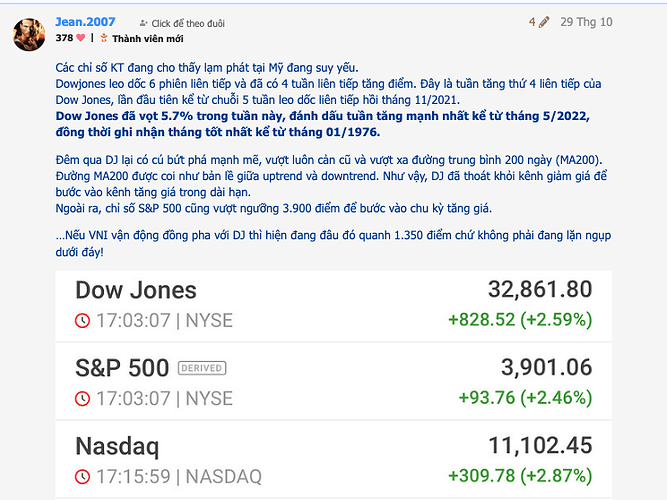
Task: Click the Dow Jones price 32,861.80
Action: click(x=540, y=290)
